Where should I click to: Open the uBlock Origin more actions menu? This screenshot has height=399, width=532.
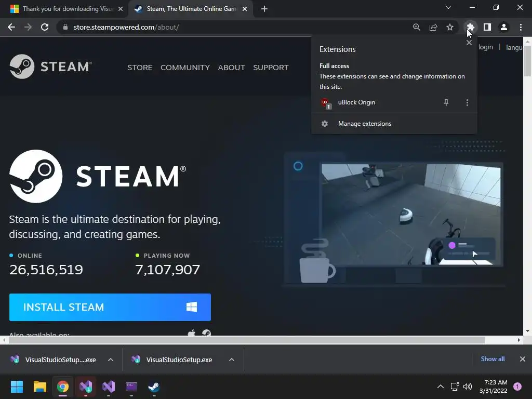click(x=467, y=102)
